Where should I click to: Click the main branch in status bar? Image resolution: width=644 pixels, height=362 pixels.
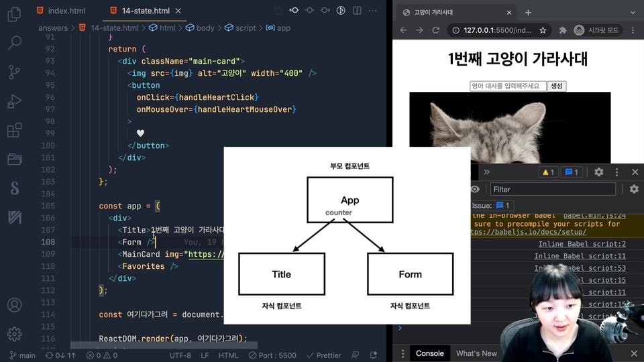pos(23,355)
